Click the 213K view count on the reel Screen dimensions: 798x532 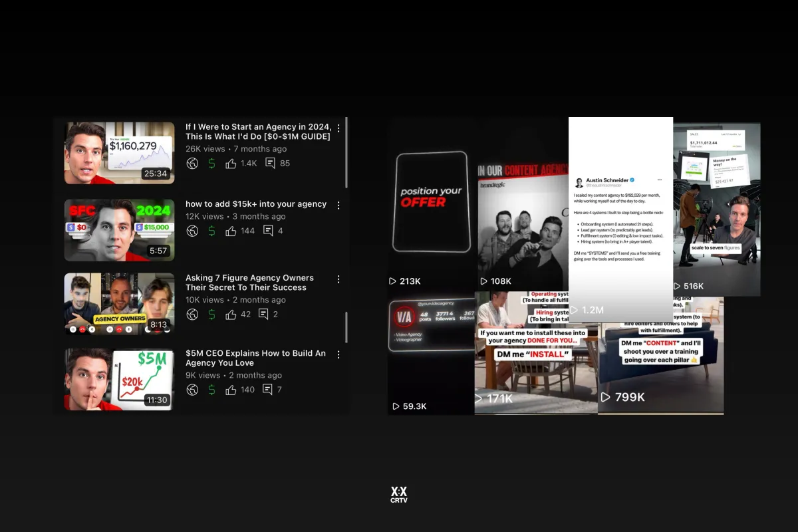tap(410, 281)
